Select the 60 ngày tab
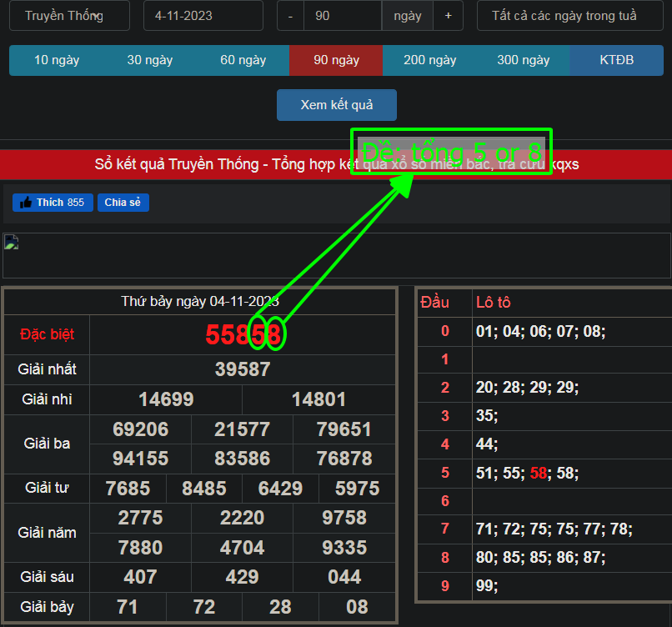This screenshot has height=627, width=672. point(243,60)
